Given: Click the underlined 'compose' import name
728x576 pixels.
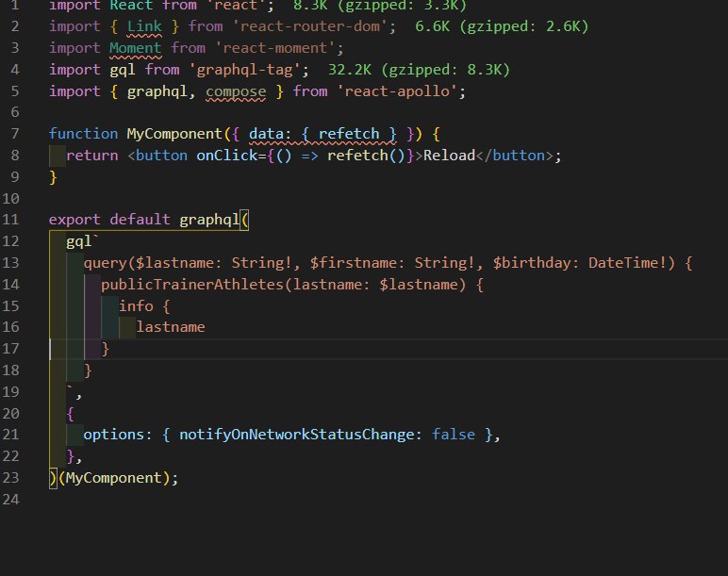Looking at the screenshot, I should (x=236, y=91).
